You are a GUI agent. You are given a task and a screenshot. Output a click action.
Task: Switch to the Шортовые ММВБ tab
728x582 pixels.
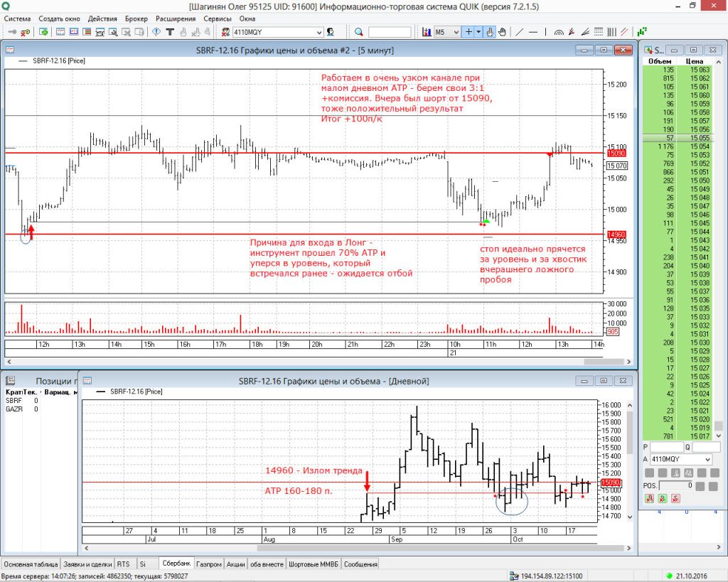(x=314, y=564)
